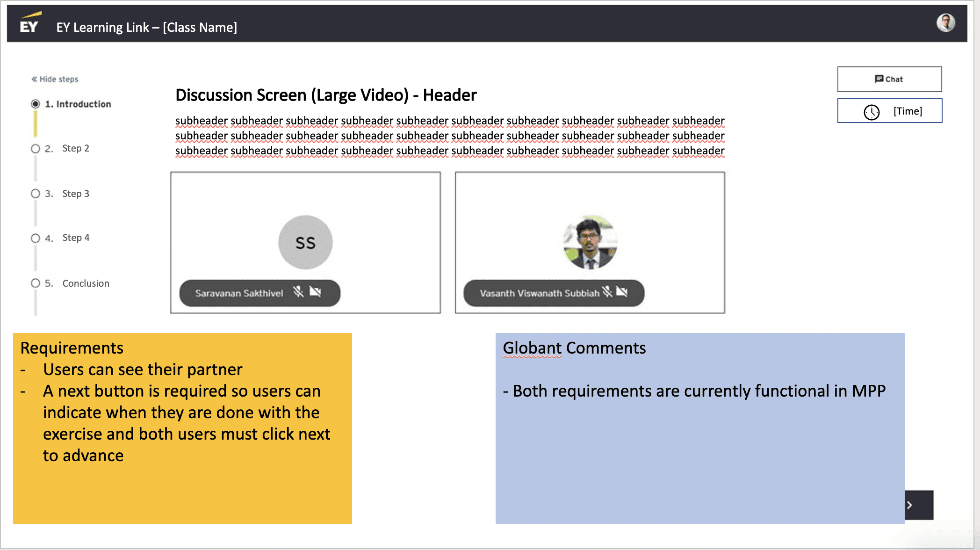Image resolution: width=980 pixels, height=550 pixels.
Task: Click the [Time] timer box
Action: (x=889, y=111)
